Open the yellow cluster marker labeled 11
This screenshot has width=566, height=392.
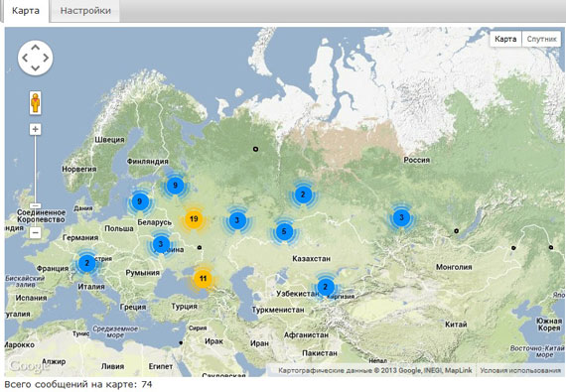[x=203, y=279]
